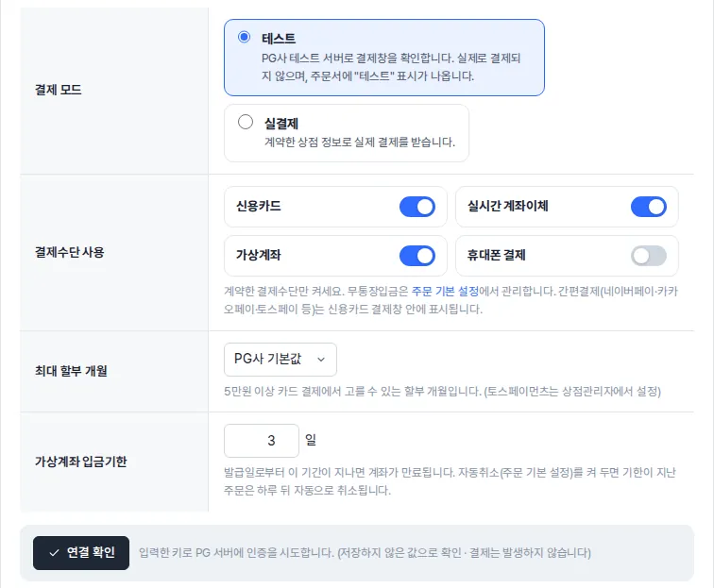Select the 테스트 payment mode radio
Screen dimensions: 714x588
[x=244, y=37]
